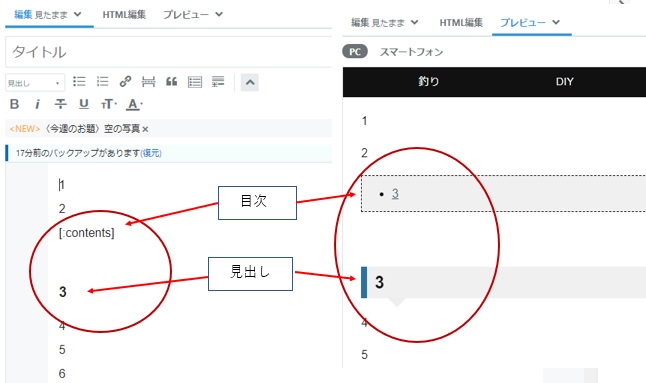Switch to HTML編集 tab in right panel
The image size is (646, 383).
[x=461, y=23]
